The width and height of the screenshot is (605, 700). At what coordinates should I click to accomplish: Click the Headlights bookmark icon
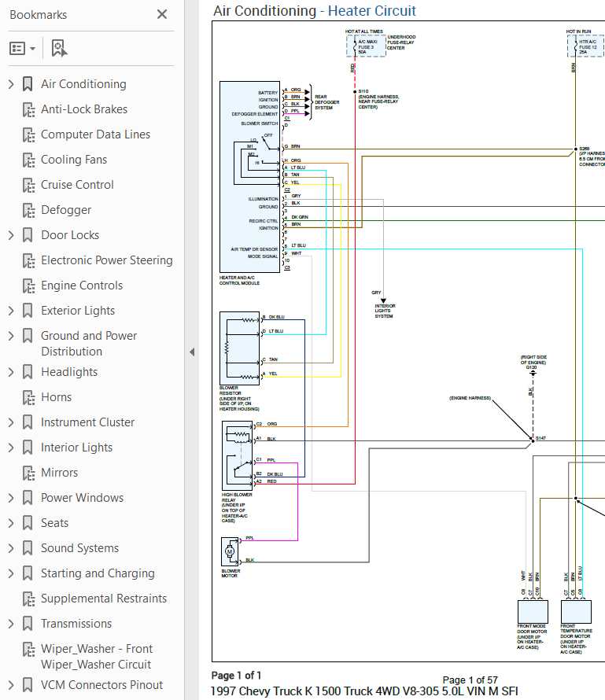tap(28, 372)
